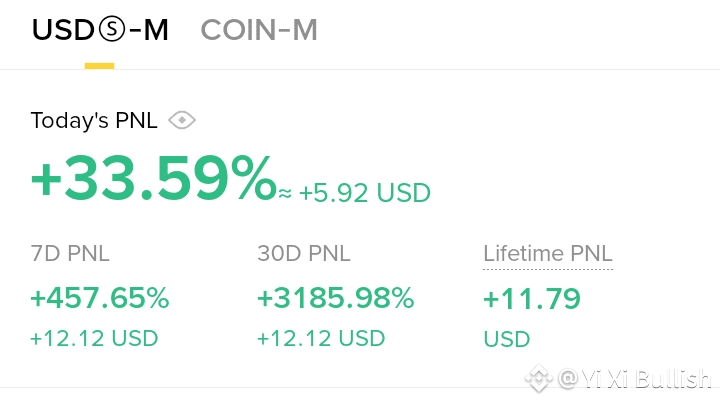The height and width of the screenshot is (404, 720).
Task: Switch to the USDⓈ-M tab
Action: (x=100, y=31)
